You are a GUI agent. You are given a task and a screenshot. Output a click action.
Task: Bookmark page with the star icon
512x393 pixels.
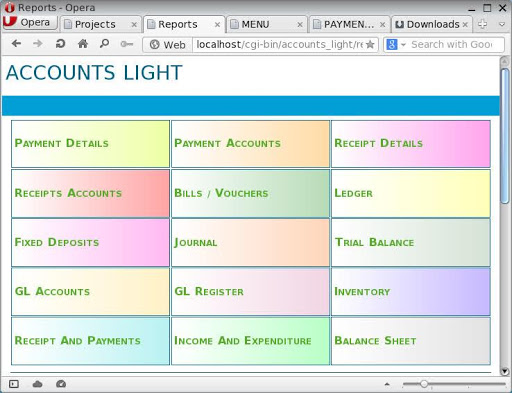click(x=370, y=44)
